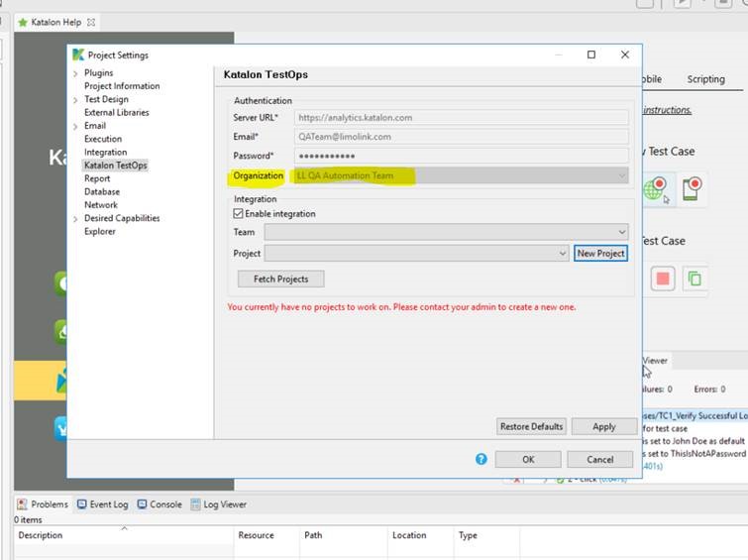Expand the Plugins tree node
Viewport: 748px width, 560px height.
[75, 73]
